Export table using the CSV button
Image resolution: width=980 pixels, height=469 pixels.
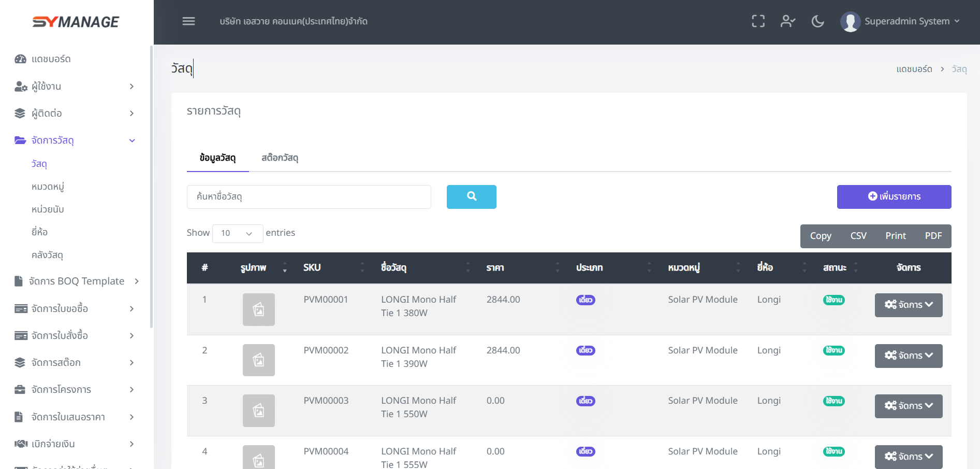click(858, 236)
